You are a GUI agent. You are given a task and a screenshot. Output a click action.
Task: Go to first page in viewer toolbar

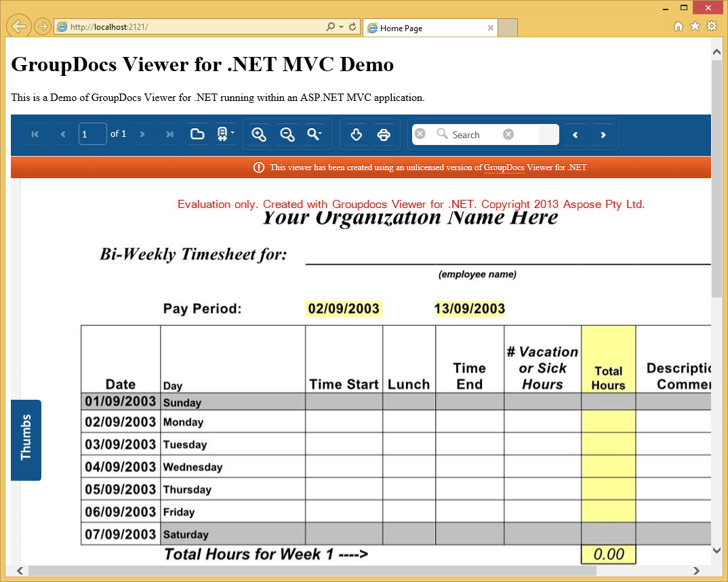click(35, 135)
